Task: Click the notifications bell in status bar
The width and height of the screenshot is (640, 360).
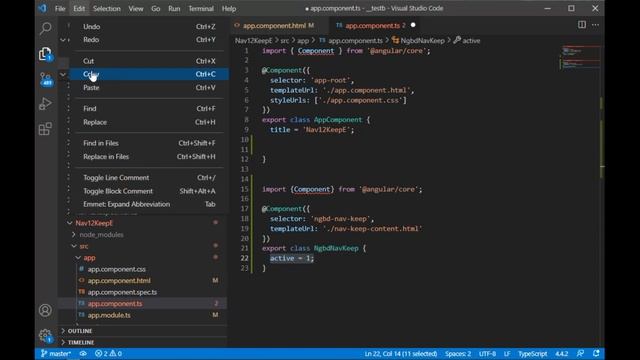Action: (596, 353)
